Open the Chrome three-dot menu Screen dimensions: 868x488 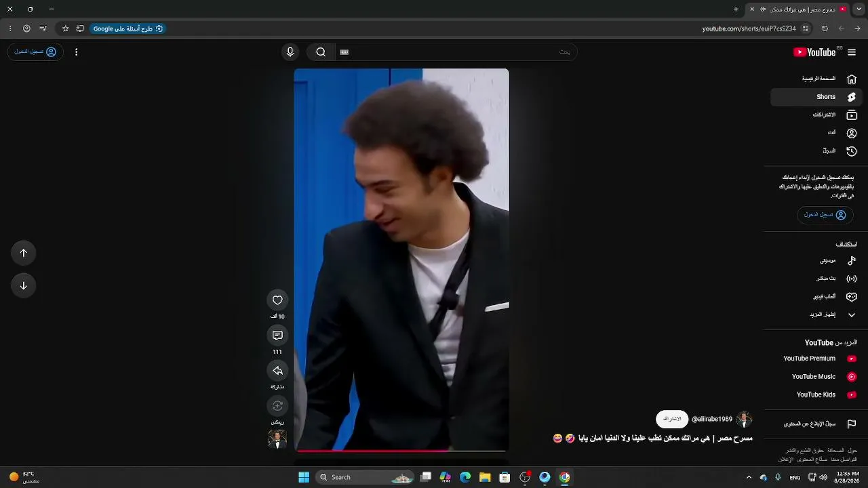(10, 28)
